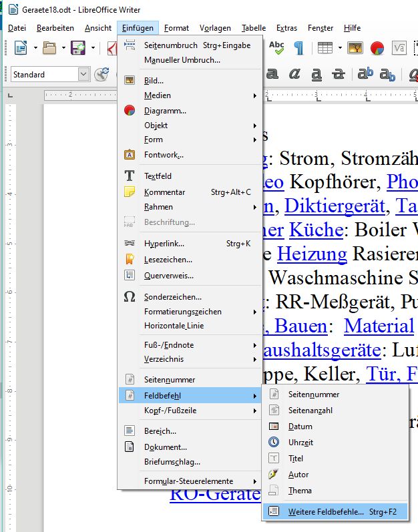Open the Vorlagen menu
This screenshot has height=532, width=418.
(x=215, y=28)
